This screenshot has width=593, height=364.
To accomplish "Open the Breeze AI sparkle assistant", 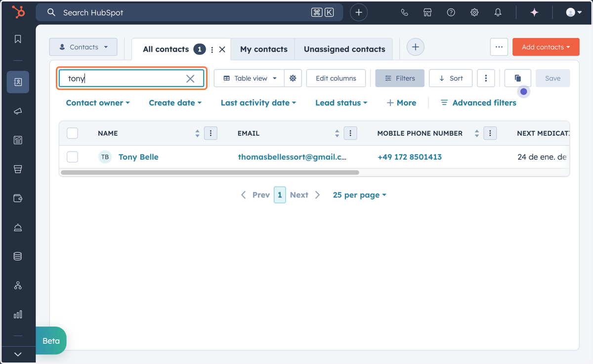I will point(534,12).
